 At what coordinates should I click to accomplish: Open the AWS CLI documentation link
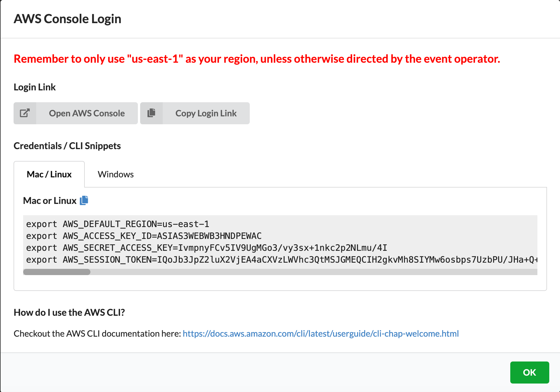pyautogui.click(x=321, y=334)
